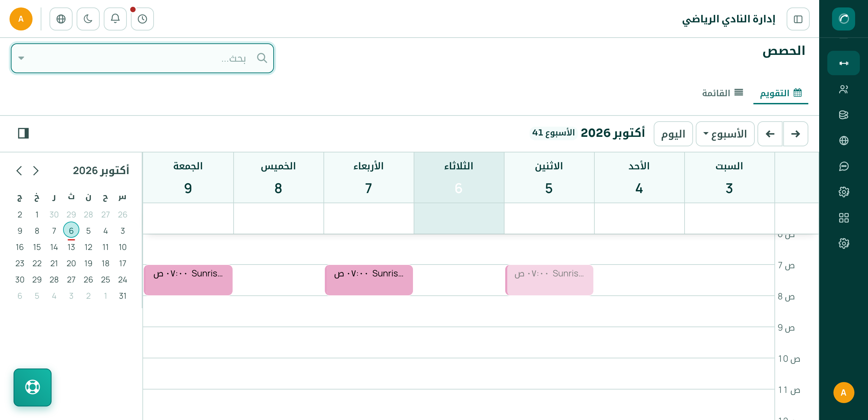
Task: Click the الخميس 8 day header
Action: click(278, 178)
